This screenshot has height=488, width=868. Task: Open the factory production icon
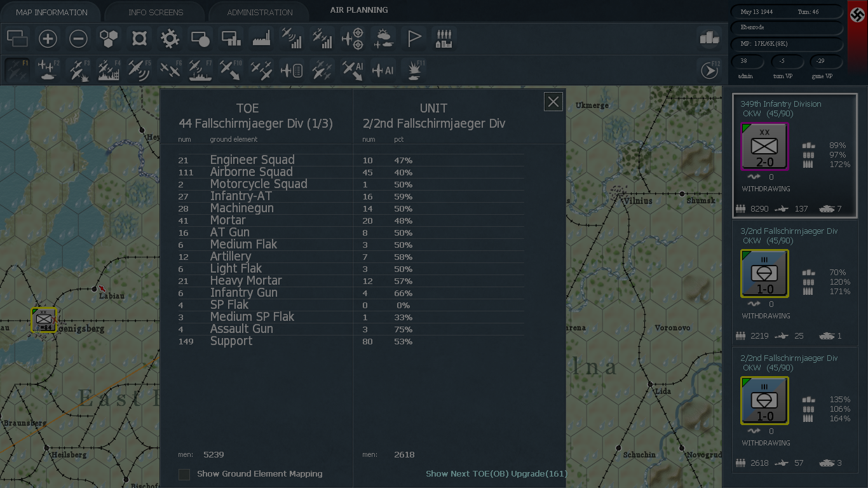[262, 39]
